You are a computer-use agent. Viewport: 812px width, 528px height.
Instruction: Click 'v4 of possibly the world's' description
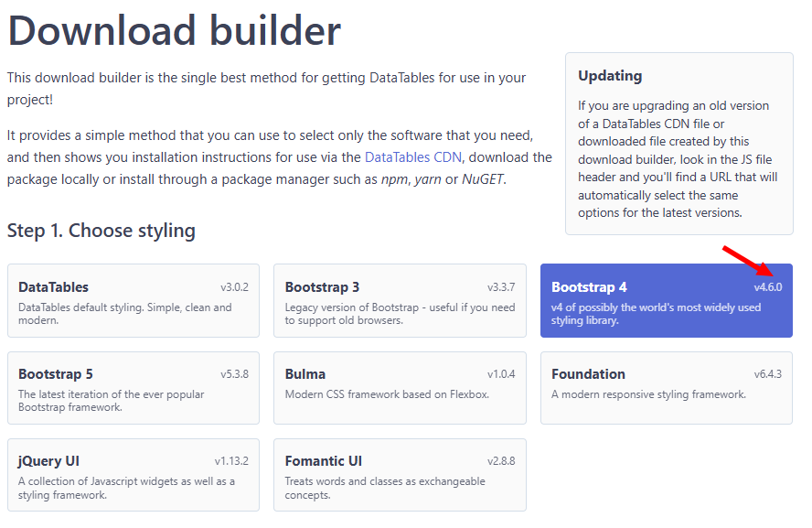(x=656, y=314)
